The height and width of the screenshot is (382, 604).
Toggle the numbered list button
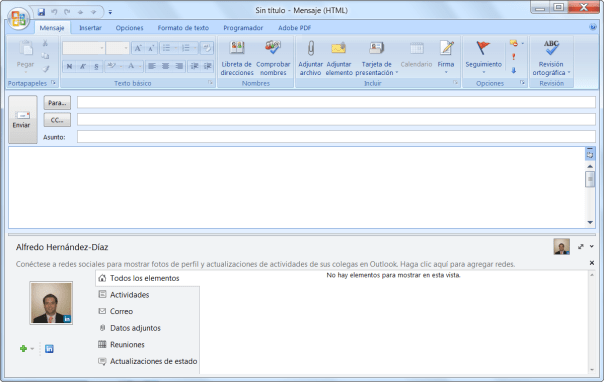[188, 48]
